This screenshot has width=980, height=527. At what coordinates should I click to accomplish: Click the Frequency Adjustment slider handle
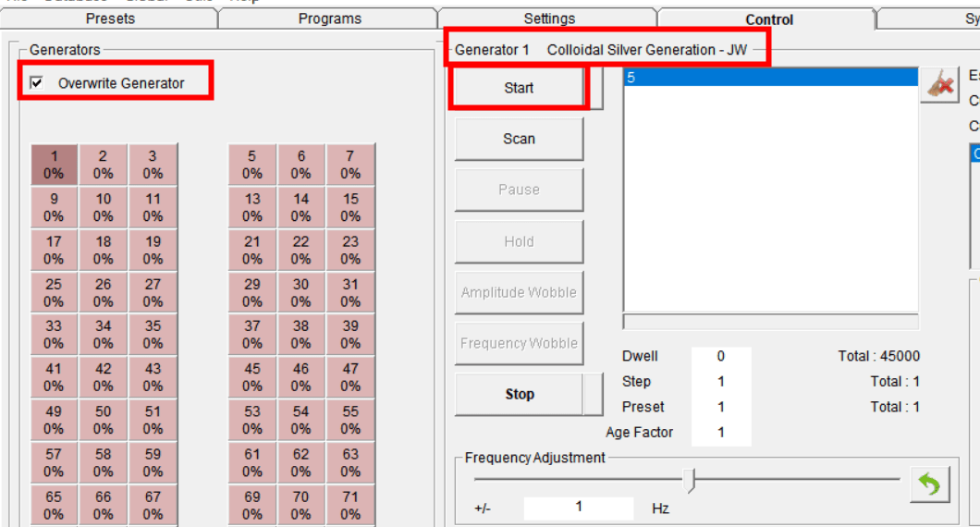click(x=689, y=481)
